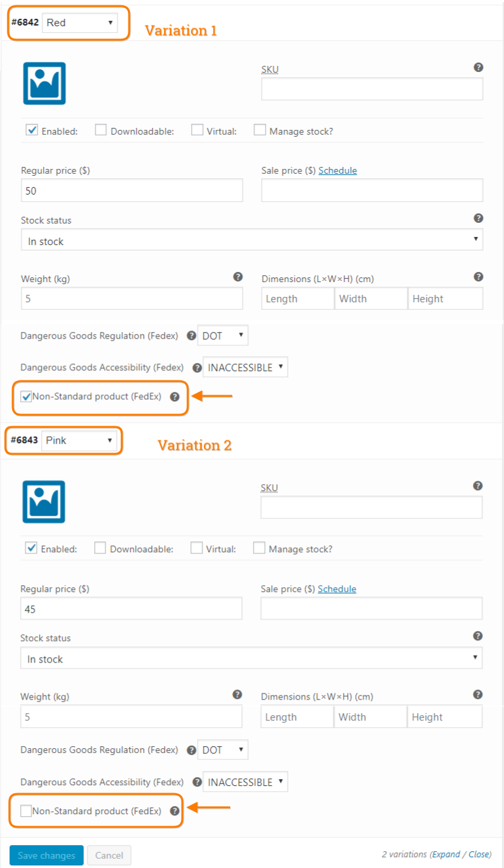Click Stock status help icon for Red variation
The width and height of the screenshot is (504, 868).
pyautogui.click(x=478, y=218)
